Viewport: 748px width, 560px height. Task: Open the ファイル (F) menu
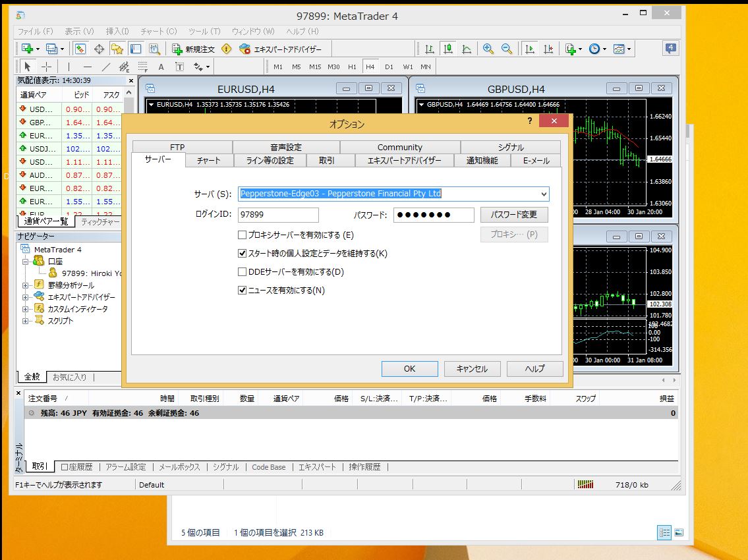[x=36, y=32]
